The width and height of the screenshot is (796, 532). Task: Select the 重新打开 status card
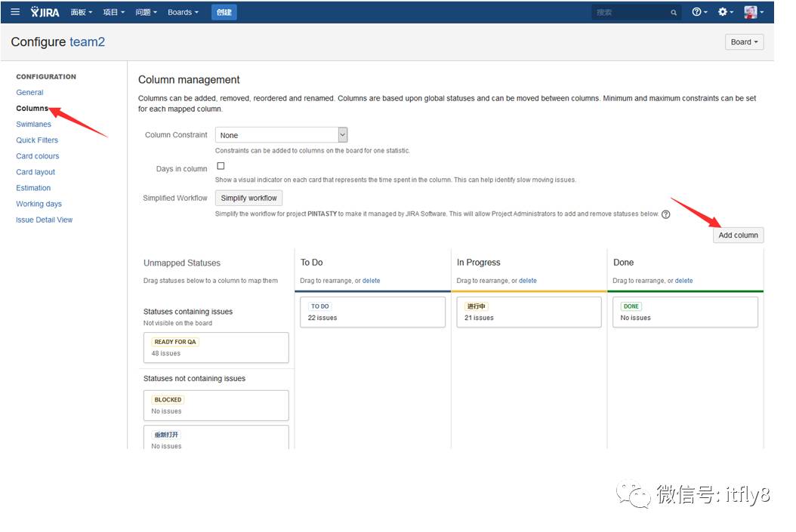(216, 437)
